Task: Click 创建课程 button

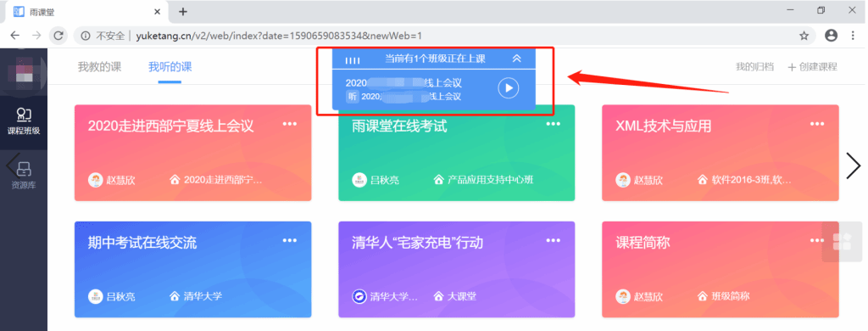Action: click(x=812, y=67)
